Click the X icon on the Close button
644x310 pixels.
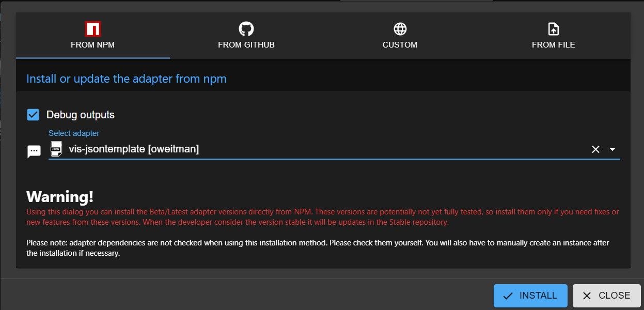pos(587,296)
